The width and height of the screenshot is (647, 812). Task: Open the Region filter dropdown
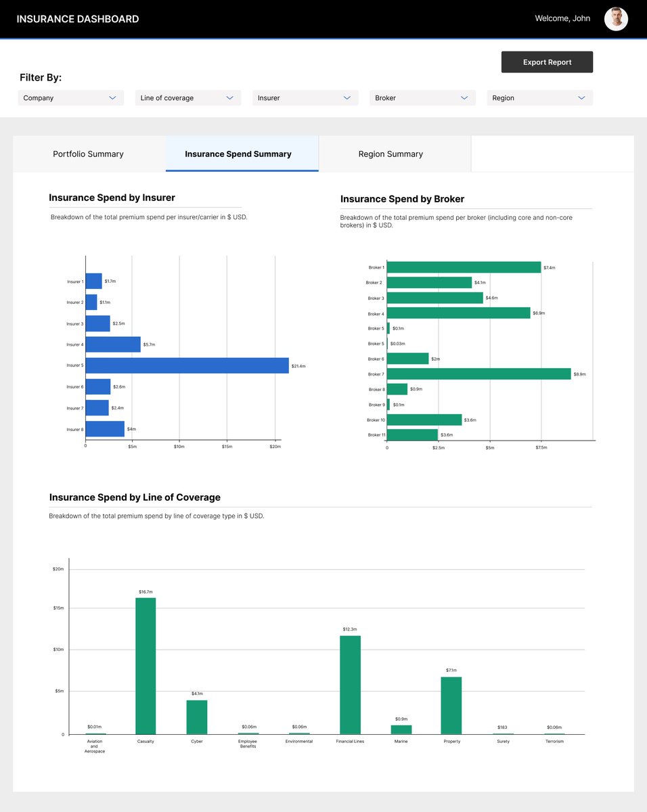point(539,98)
